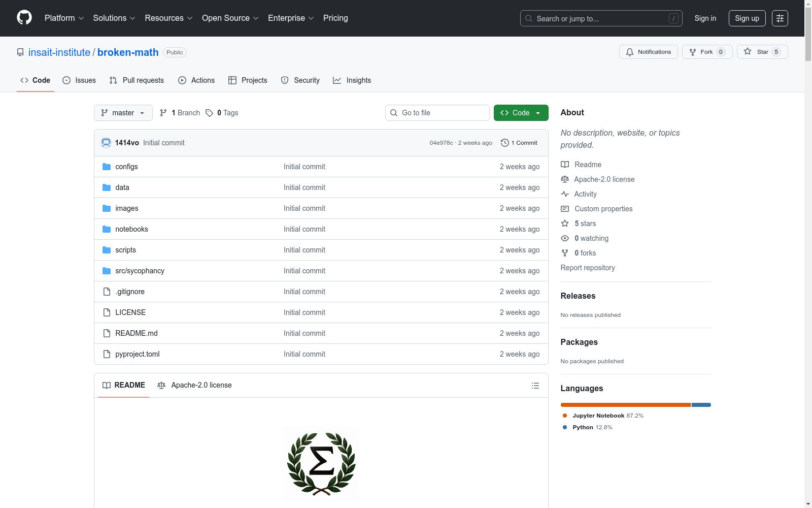Switch to the Pull requests tab

click(137, 80)
